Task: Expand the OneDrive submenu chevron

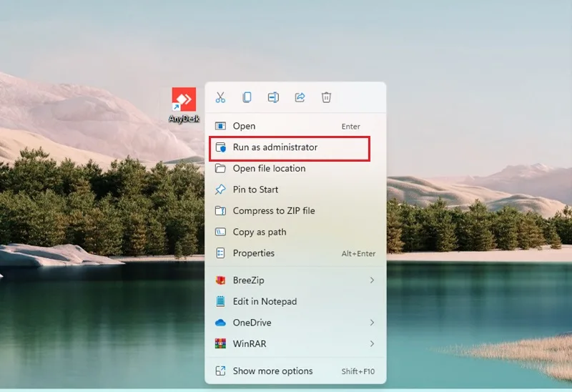Action: point(372,323)
